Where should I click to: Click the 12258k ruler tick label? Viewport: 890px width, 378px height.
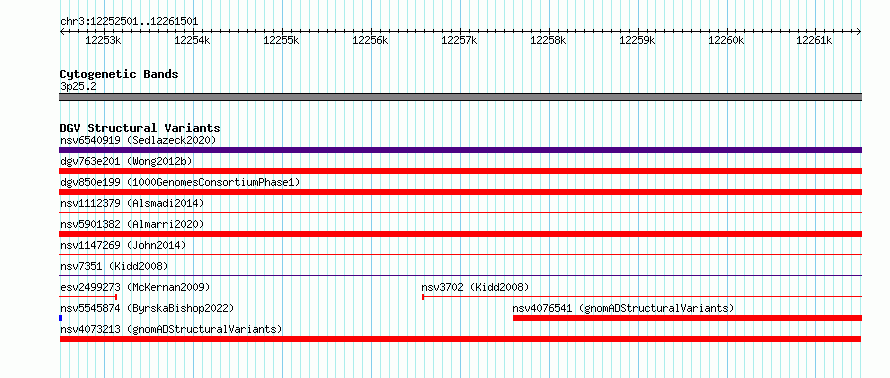548,40
